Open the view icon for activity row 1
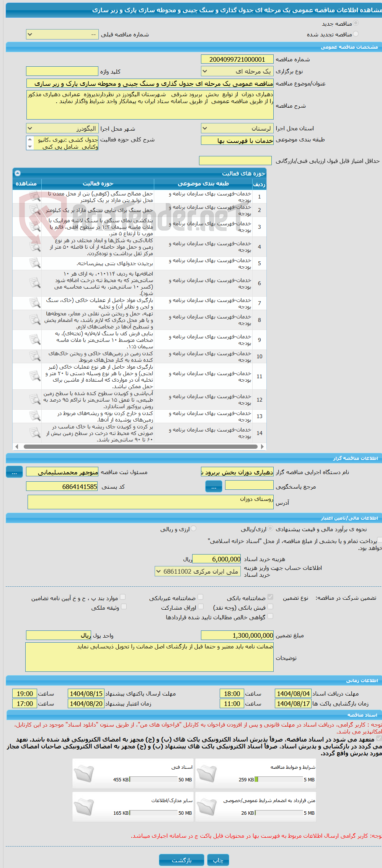 35,197
